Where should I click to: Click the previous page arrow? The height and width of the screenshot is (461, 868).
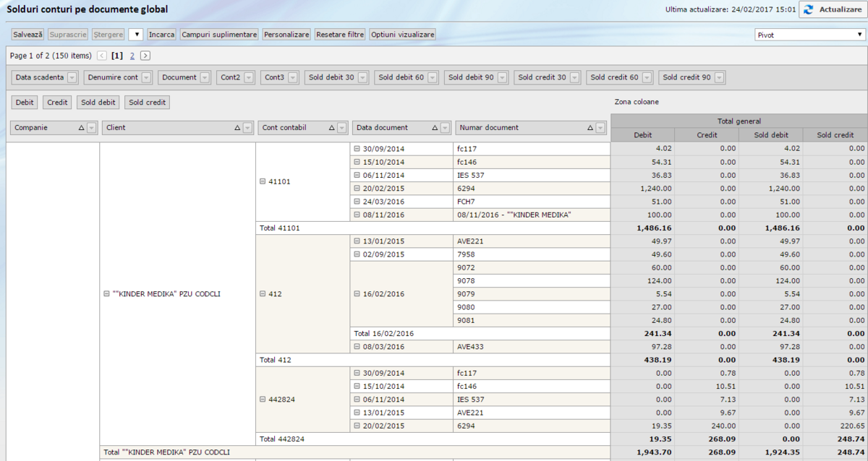click(102, 56)
